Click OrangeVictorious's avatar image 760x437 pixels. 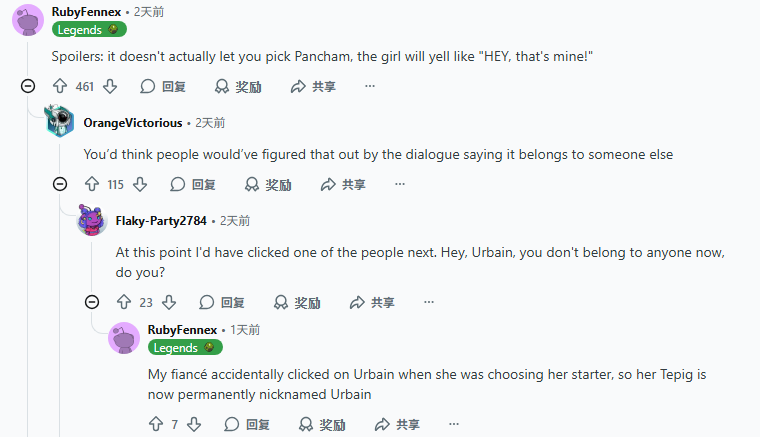(60, 122)
